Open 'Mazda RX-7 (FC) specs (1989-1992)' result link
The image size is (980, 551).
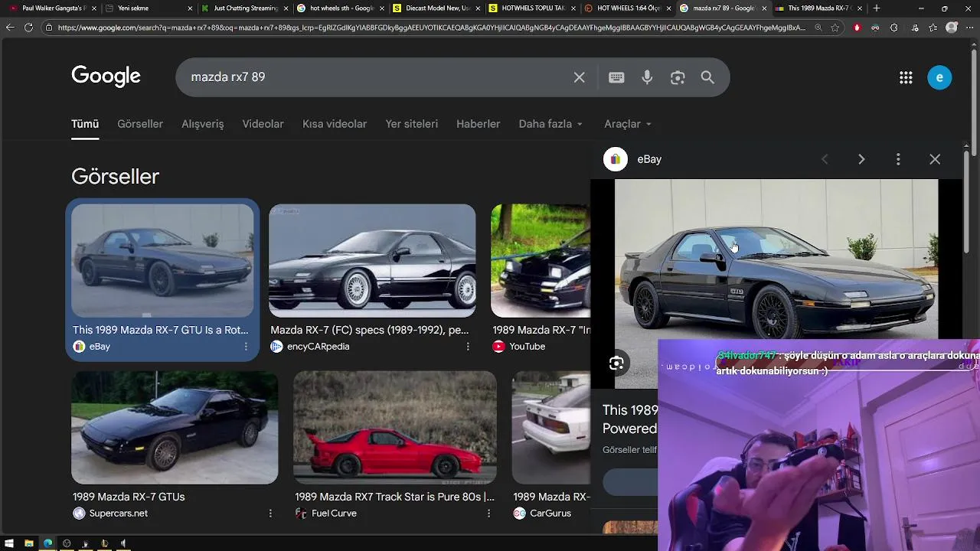(370, 330)
